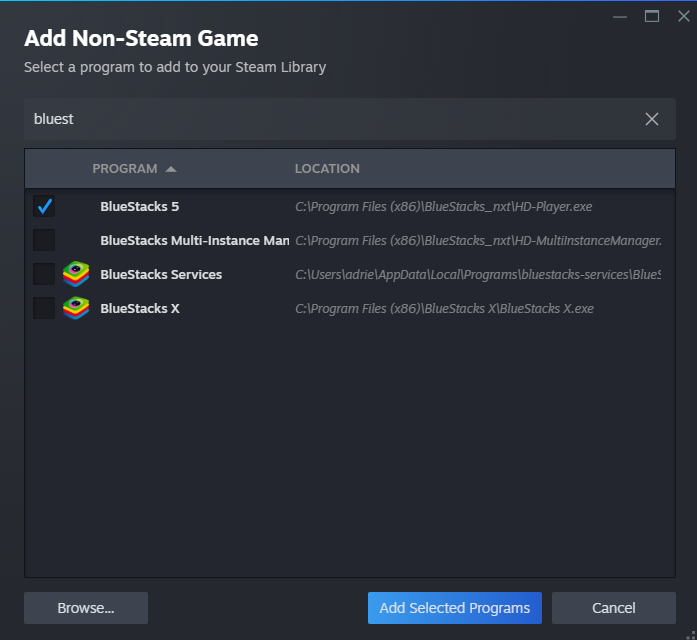Click the BlueStacks X.exe location path
Image resolution: width=697 pixels, height=640 pixels.
(444, 308)
